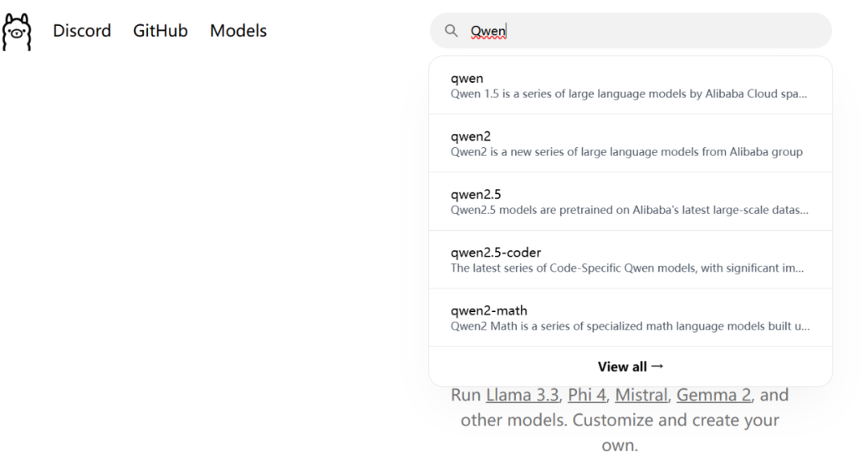Open the Llama 3.3 link
The height and width of the screenshot is (460, 868).
point(522,395)
